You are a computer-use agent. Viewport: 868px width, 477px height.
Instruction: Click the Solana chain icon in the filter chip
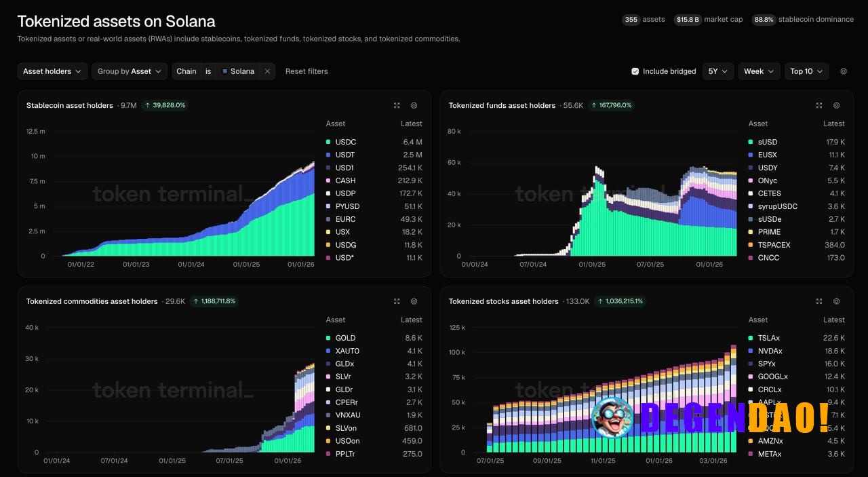[226, 71]
